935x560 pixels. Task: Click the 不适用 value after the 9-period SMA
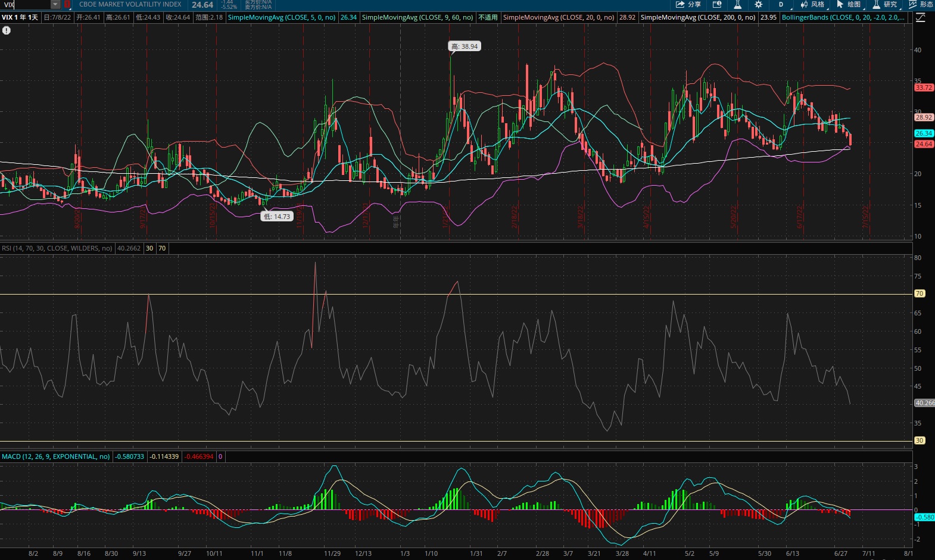click(x=488, y=17)
